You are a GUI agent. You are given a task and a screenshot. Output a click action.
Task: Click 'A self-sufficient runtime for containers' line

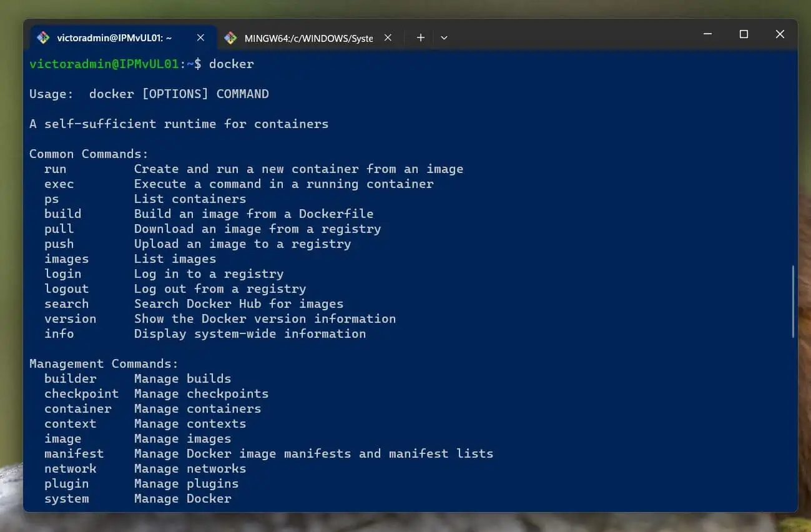coord(179,124)
